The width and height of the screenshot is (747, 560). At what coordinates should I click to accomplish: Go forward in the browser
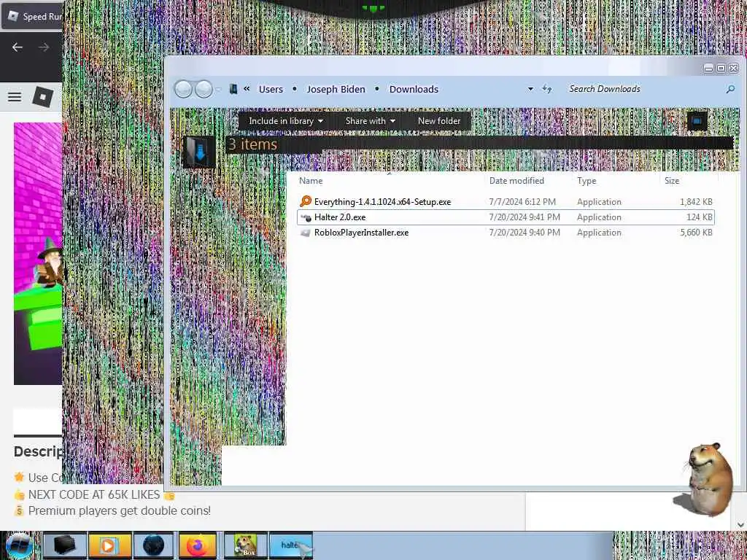44,47
